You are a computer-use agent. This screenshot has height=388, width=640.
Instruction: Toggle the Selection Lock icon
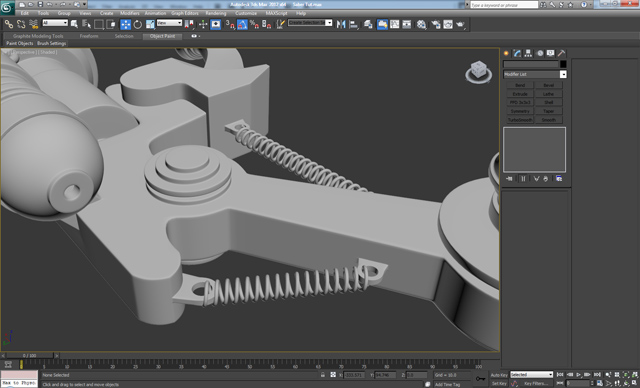(323, 375)
